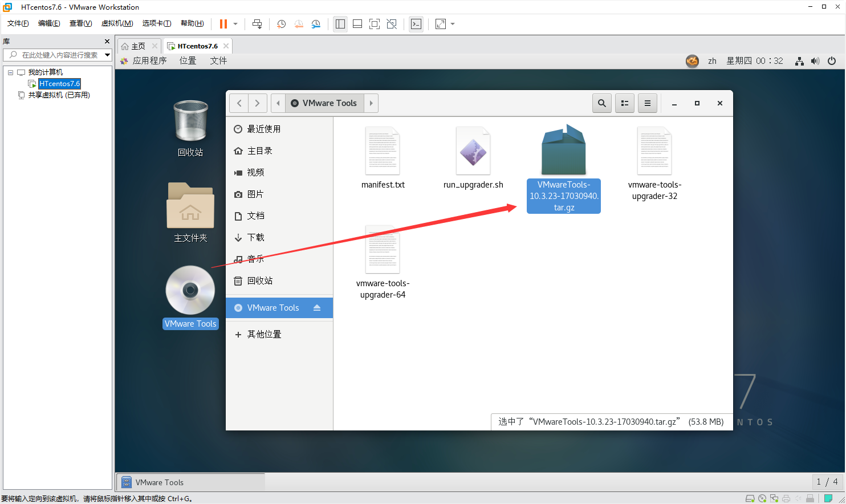Switch file manager to list view
Viewport: 846px width, 504px height.
(625, 103)
